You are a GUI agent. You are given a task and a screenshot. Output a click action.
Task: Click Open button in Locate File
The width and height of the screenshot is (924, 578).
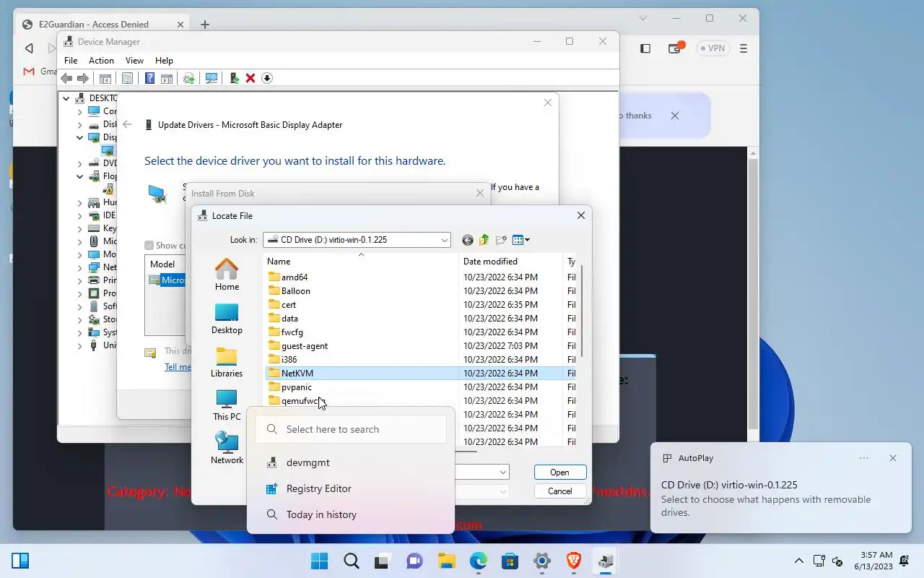point(559,473)
